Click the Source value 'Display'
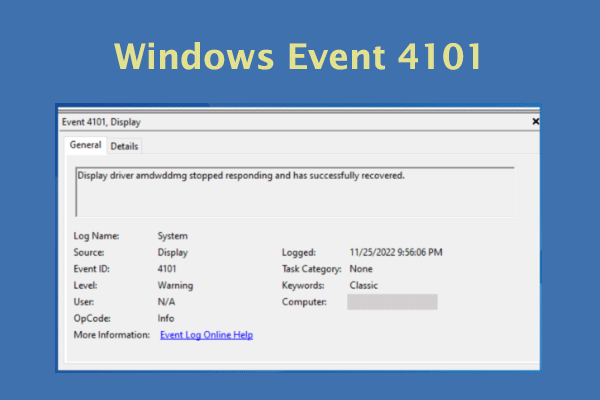600x400 pixels. click(x=173, y=253)
